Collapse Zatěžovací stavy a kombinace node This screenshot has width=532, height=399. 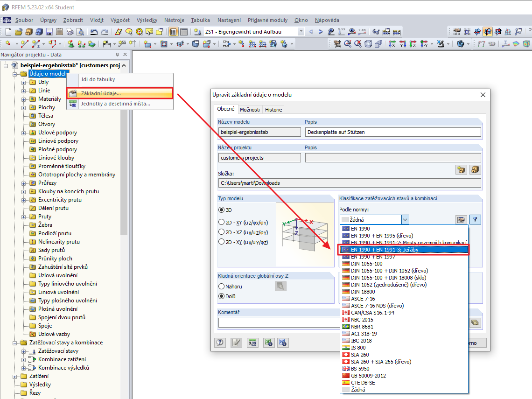[15, 343]
